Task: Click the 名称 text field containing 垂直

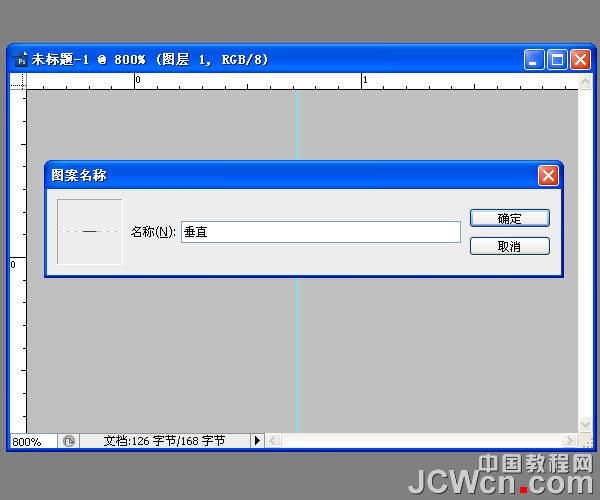Action: coord(321,232)
